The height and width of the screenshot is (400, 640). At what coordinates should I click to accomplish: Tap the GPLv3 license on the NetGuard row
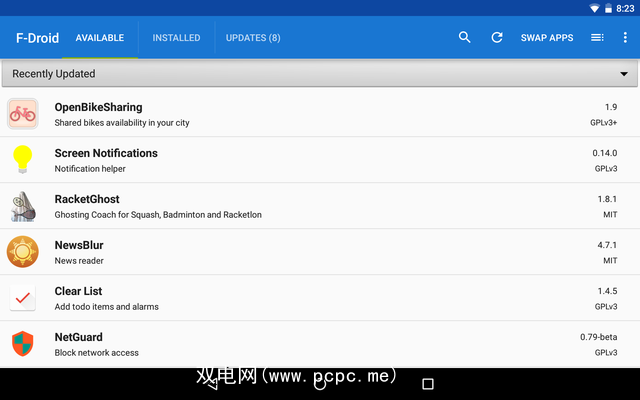pyautogui.click(x=606, y=353)
